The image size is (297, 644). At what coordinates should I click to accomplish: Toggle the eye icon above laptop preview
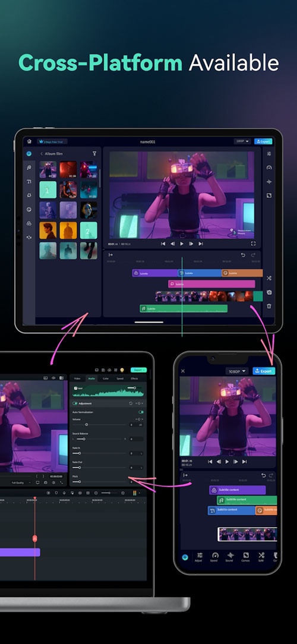click(x=53, y=378)
